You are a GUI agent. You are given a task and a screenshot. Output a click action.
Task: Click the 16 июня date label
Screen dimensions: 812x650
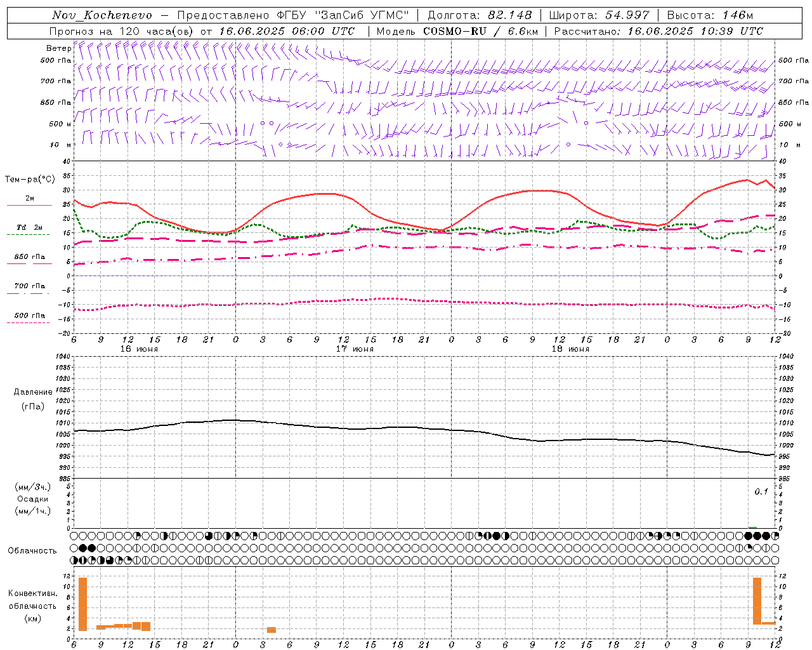(139, 349)
